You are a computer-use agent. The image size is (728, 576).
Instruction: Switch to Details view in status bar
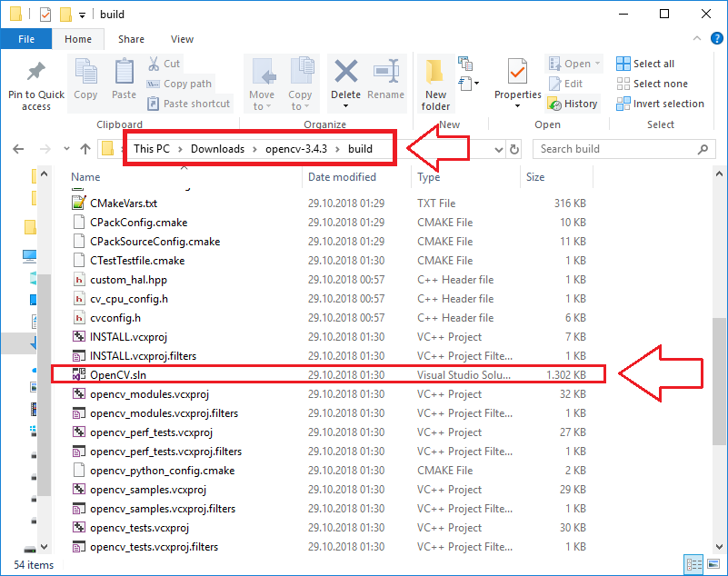pos(694,564)
